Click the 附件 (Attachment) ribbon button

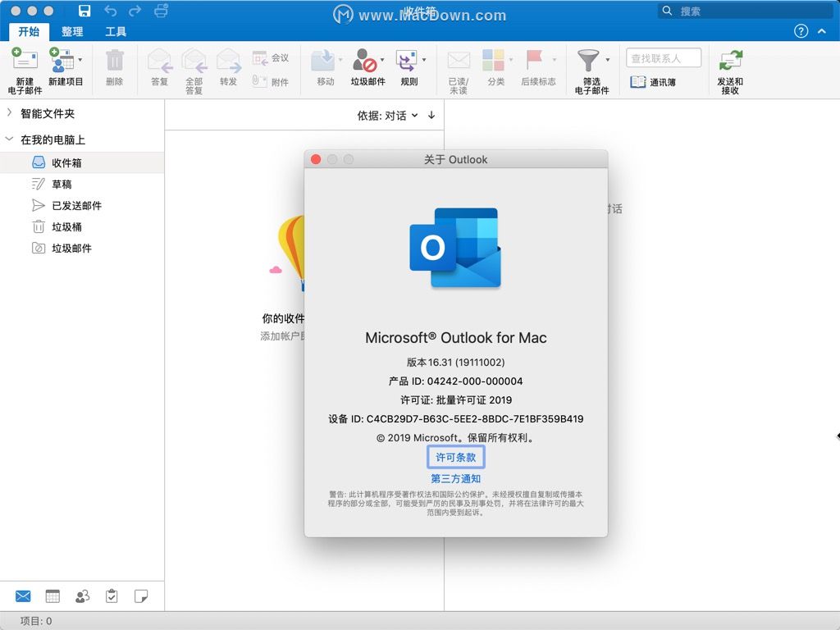271,81
